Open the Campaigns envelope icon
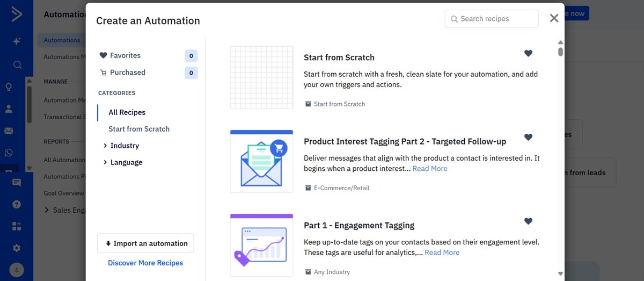Image resolution: width=644 pixels, height=281 pixels. [x=9, y=131]
